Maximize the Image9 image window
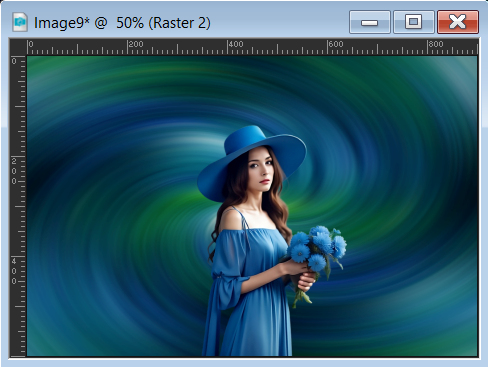488x367 pixels. click(414, 22)
